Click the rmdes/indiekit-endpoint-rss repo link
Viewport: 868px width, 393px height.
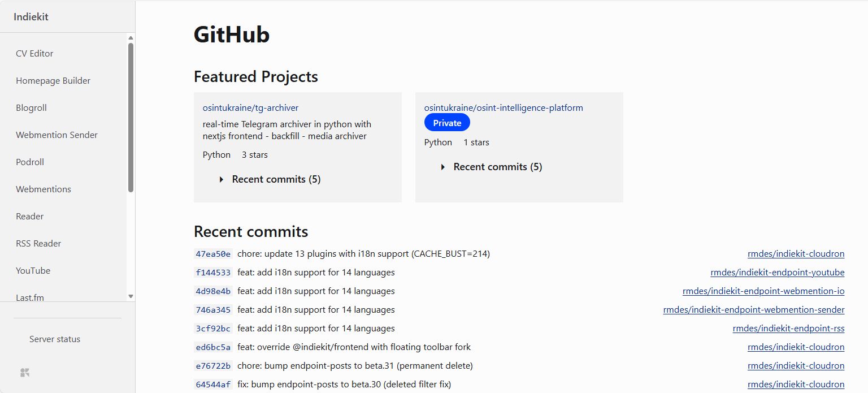(788, 329)
